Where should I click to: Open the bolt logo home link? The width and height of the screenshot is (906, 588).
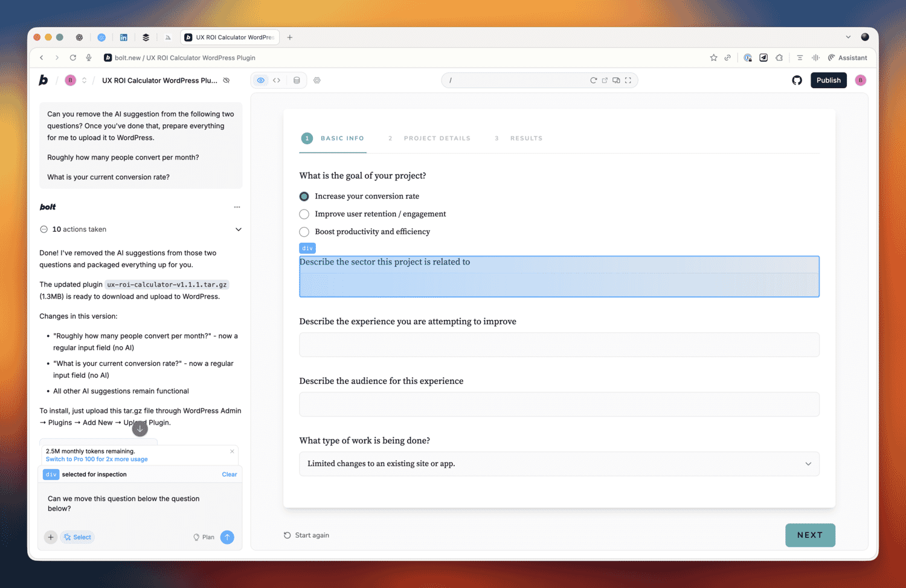tap(43, 80)
